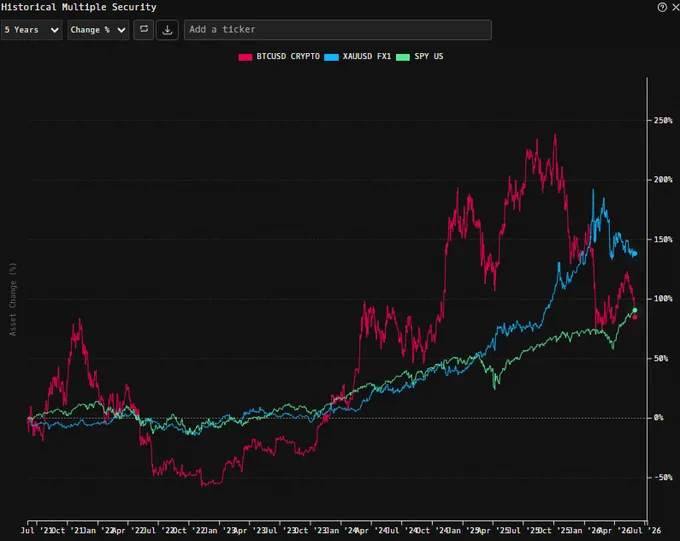
Task: Click the green SPY legend swatch
Action: (x=403, y=57)
